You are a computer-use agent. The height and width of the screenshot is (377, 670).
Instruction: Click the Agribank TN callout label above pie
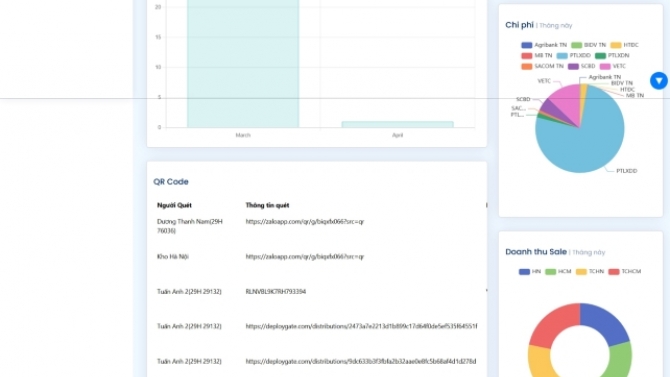point(605,77)
